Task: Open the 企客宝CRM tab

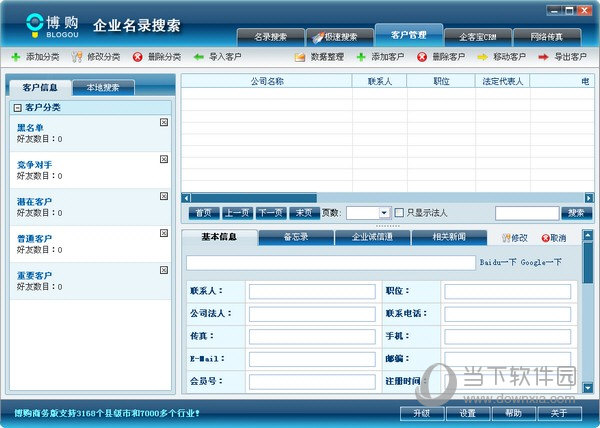Action: click(x=478, y=37)
